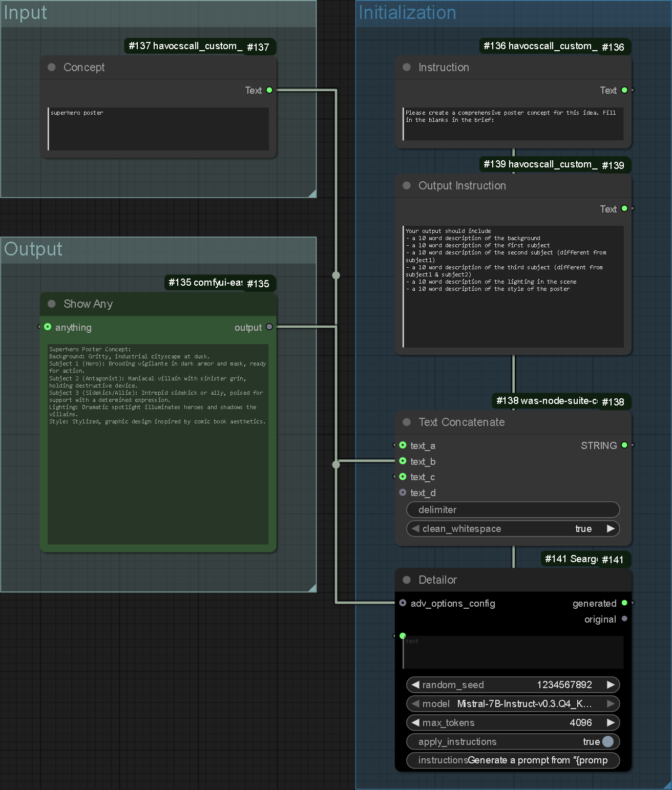Click the Output Instruction node title
The image size is (672, 790).
point(462,185)
